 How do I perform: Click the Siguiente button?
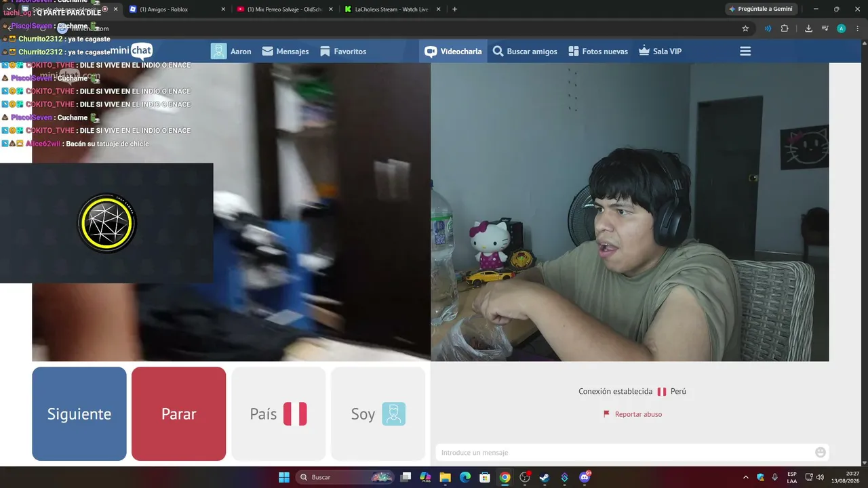(x=79, y=414)
